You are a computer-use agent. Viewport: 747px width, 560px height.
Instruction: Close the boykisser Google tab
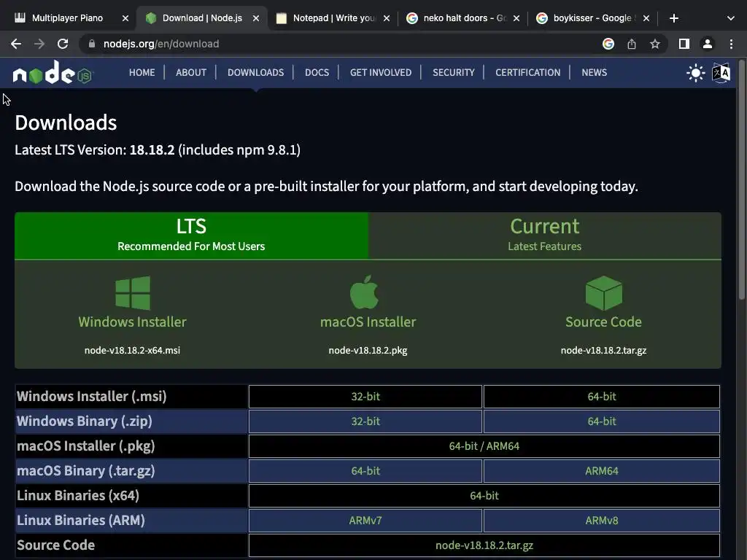(646, 18)
